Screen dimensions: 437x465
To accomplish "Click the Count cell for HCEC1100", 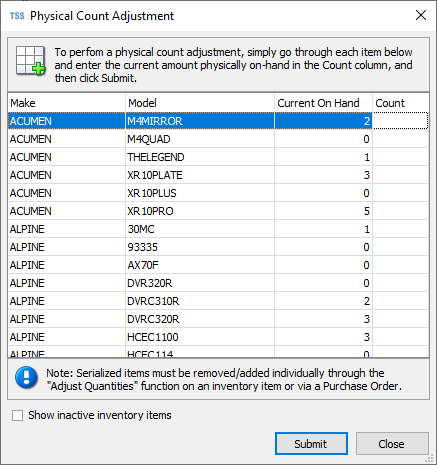I will 401,337.
